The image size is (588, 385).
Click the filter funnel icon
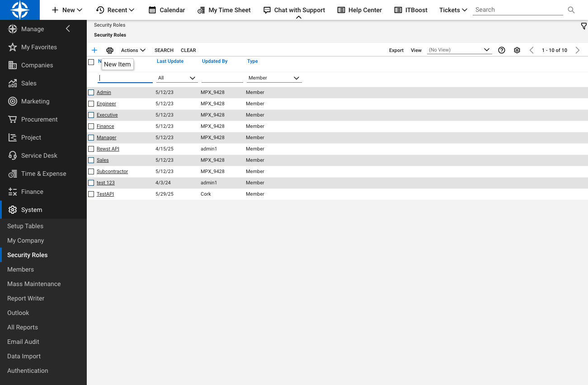pyautogui.click(x=583, y=26)
